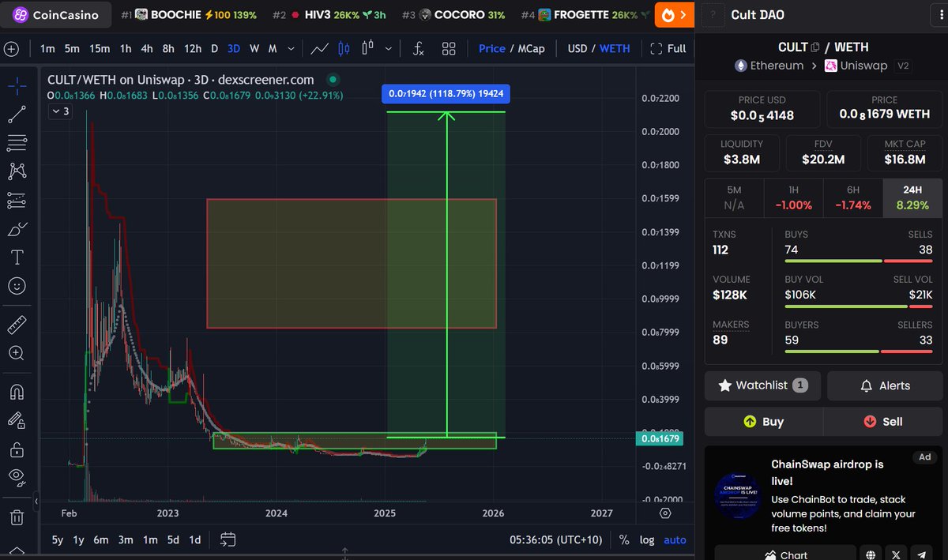Toggle percent scale on price axis
This screenshot has height=560, width=948.
(x=624, y=540)
